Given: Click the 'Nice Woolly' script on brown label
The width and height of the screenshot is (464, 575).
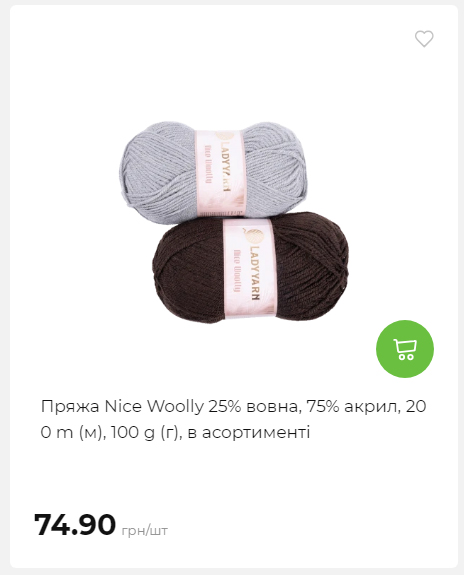Looking at the screenshot, I should pos(237,271).
